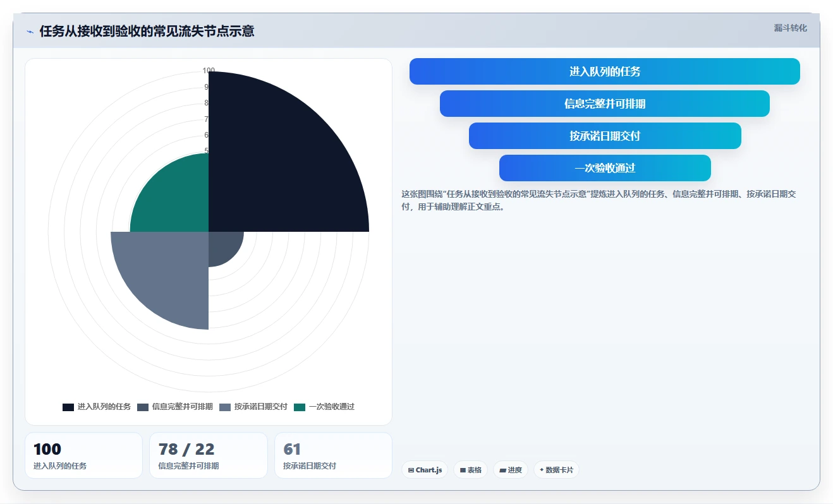Click legend label 信息完整并可排期

(x=183, y=407)
